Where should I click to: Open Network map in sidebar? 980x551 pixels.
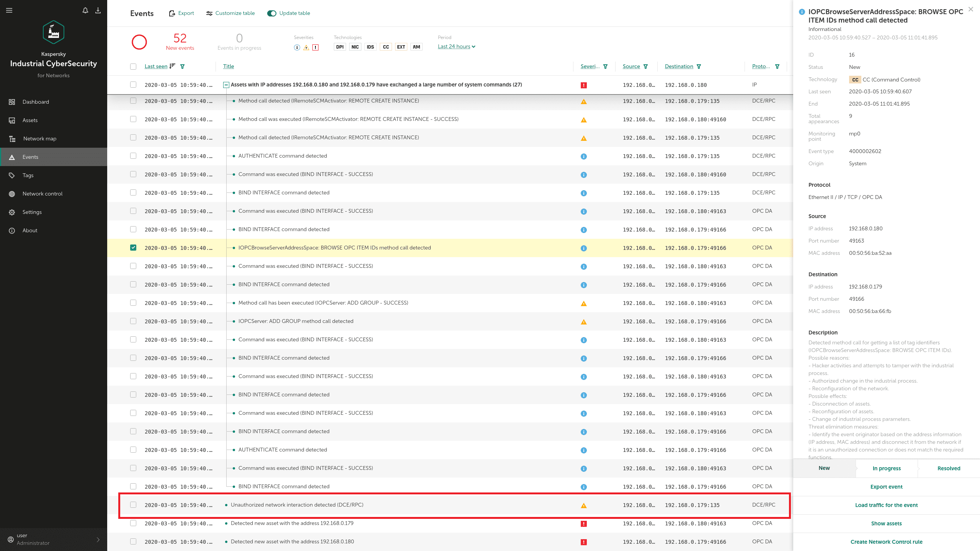point(39,139)
